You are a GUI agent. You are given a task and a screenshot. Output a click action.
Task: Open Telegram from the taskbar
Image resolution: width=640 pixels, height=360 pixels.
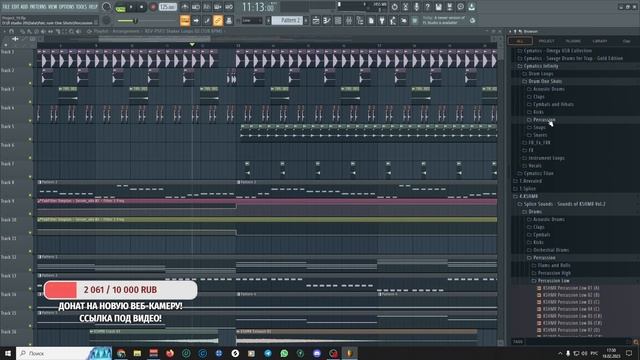point(268,353)
